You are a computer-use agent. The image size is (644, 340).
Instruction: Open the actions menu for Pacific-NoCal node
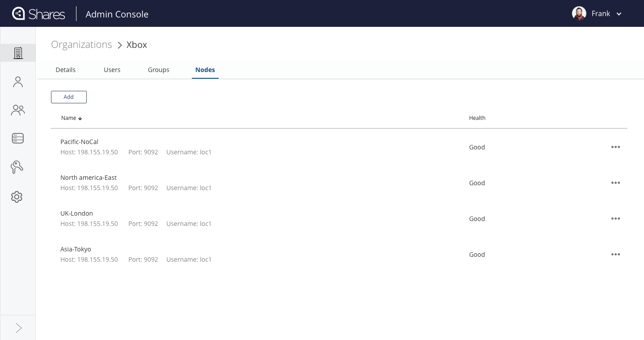tap(616, 147)
